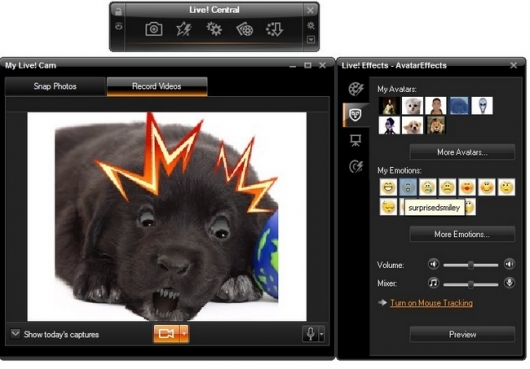The width and height of the screenshot is (530, 369).
Task: Select the white kitten avatar
Action: point(412,106)
